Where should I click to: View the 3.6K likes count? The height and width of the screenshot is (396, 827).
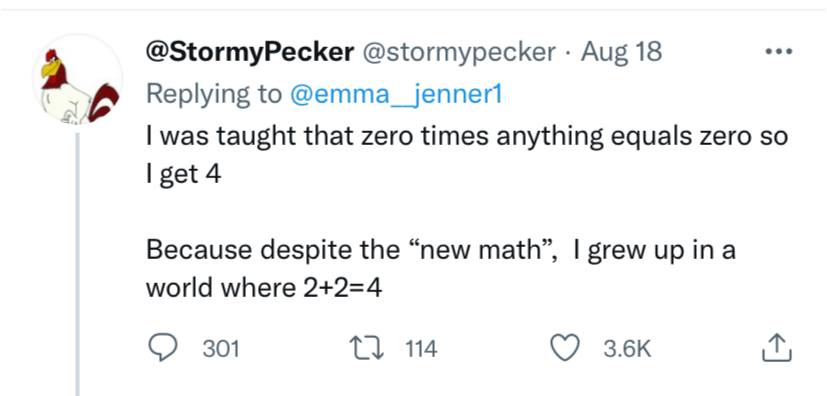coord(627,349)
